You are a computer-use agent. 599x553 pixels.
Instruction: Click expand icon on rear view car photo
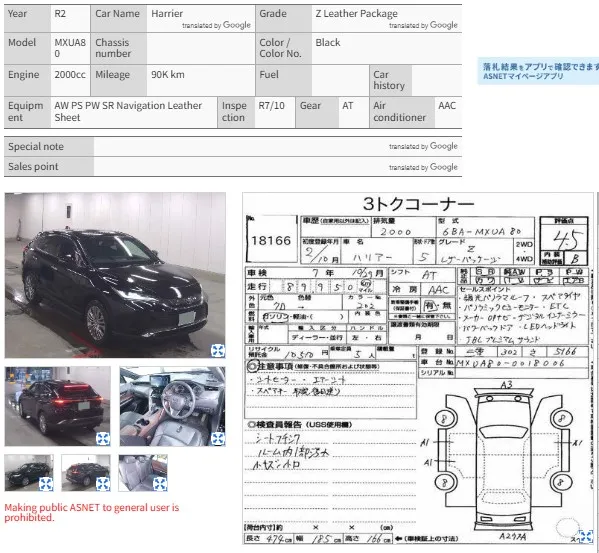click(x=103, y=439)
